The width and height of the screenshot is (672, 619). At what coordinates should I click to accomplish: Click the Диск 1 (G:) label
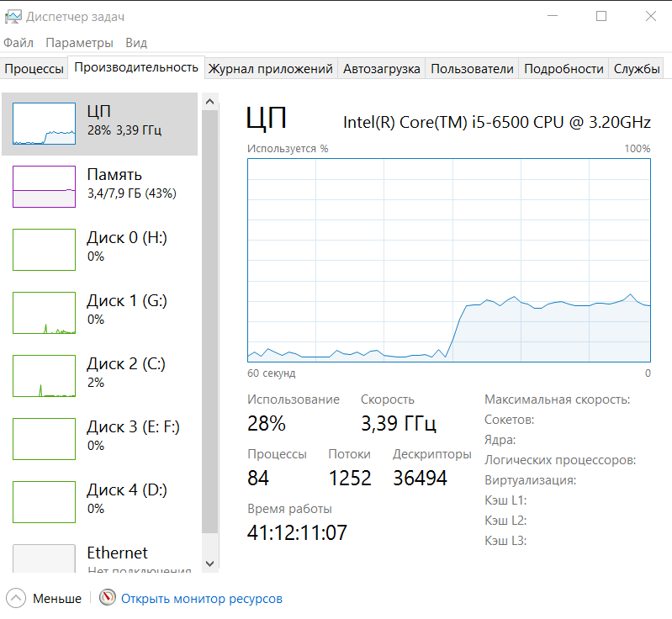(x=127, y=300)
